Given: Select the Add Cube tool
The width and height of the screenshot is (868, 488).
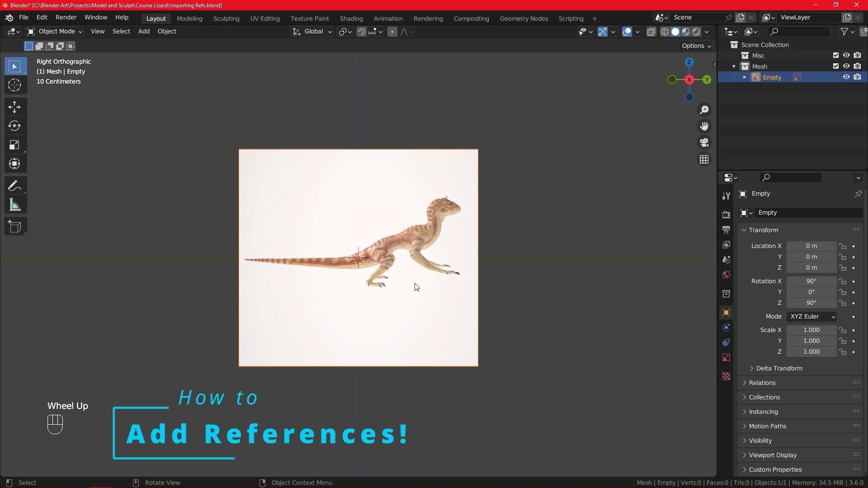Looking at the screenshot, I should point(15,226).
